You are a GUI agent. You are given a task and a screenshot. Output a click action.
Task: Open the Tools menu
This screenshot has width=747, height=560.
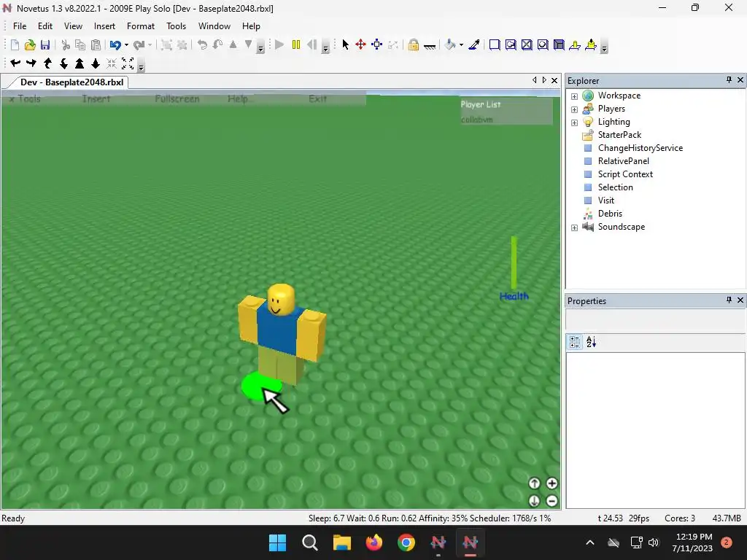pos(176,26)
